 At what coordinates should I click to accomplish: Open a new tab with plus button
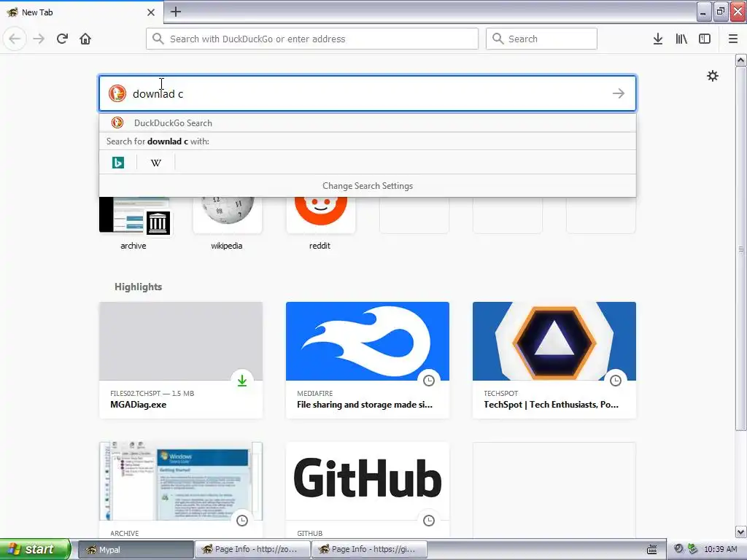[x=176, y=12]
